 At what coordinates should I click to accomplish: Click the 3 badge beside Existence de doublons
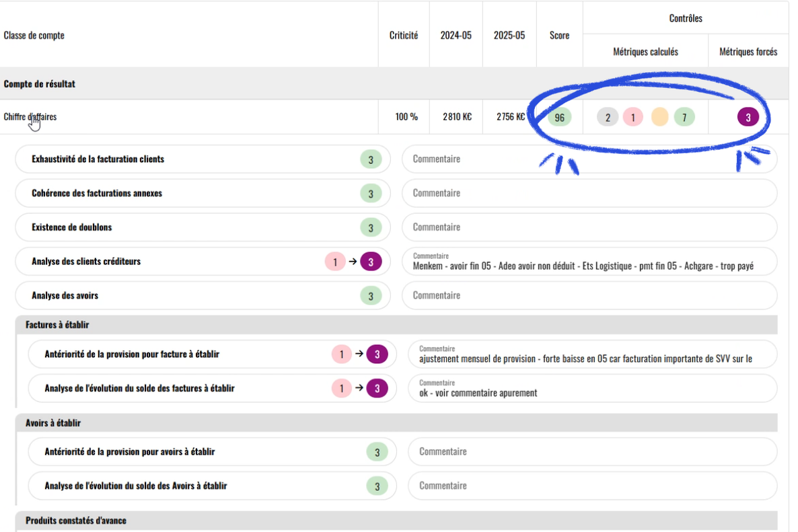pyautogui.click(x=371, y=227)
